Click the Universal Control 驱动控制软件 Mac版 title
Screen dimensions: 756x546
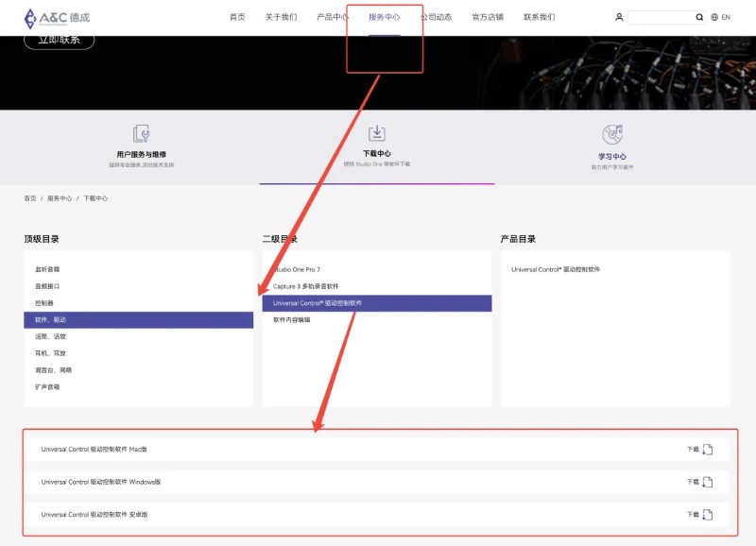pos(94,449)
